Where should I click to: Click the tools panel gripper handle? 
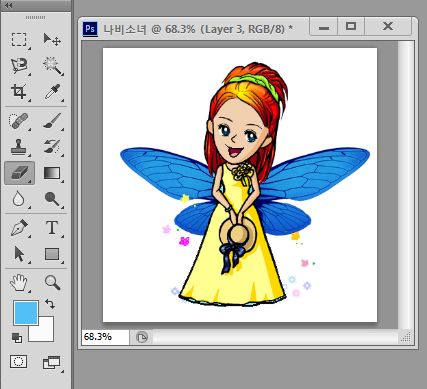(35, 17)
